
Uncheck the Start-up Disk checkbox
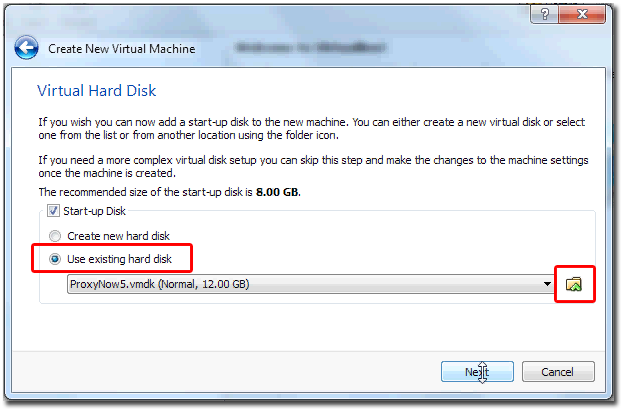[53, 211]
